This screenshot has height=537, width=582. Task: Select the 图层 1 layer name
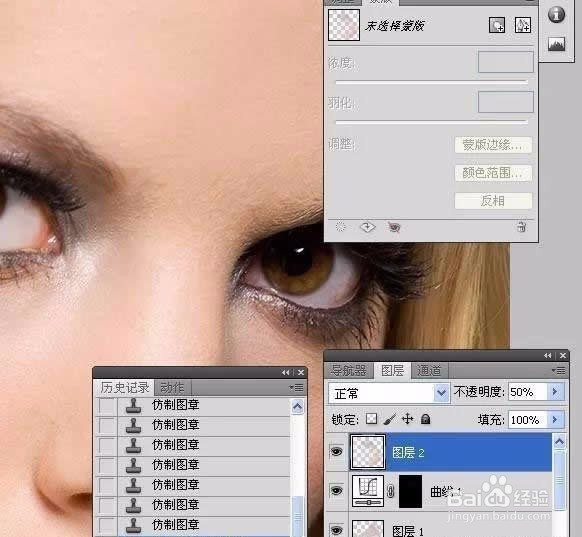[408, 531]
